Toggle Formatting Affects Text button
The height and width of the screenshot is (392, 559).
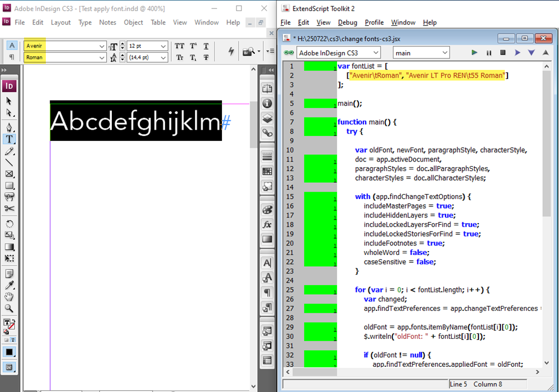13,340
